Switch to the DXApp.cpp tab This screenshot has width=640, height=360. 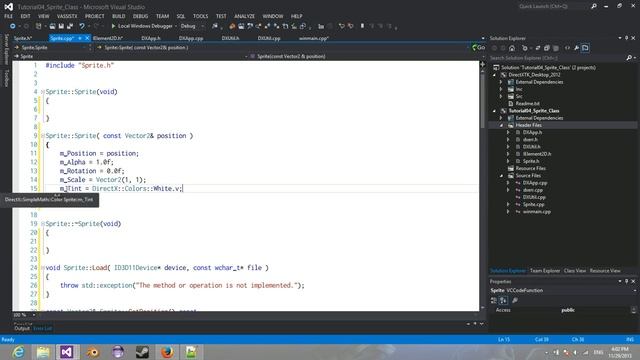coord(191,38)
